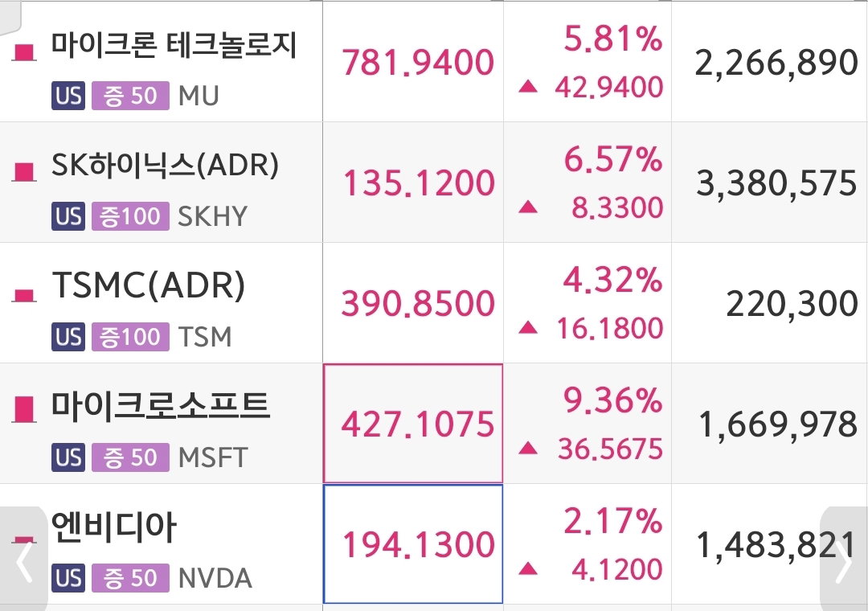Select the TSMC(ADR) stock row name

click(x=149, y=286)
